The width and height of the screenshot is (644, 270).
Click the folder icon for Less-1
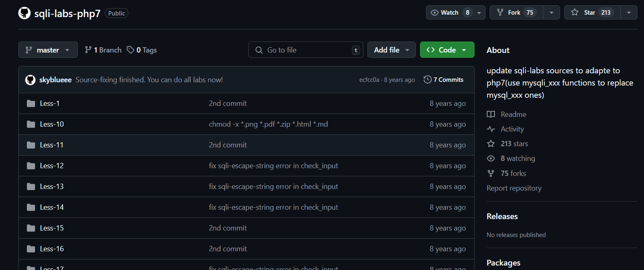click(x=31, y=103)
